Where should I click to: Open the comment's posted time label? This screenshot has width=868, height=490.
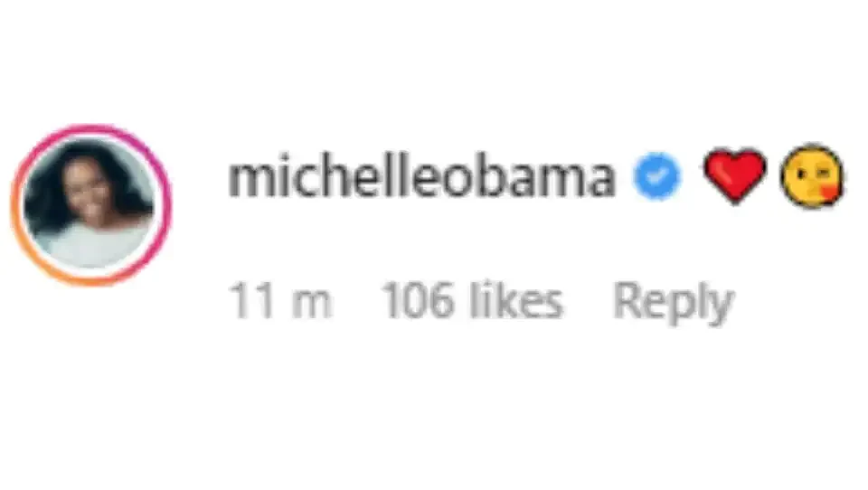(280, 301)
